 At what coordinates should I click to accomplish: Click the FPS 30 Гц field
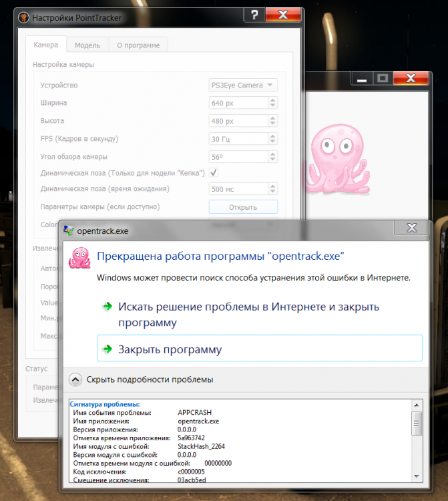tap(238, 139)
